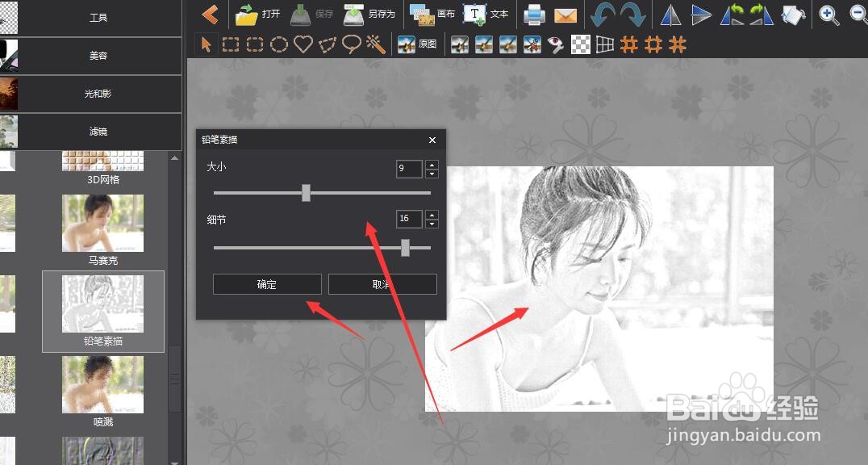This screenshot has width=868, height=465.
Task: Select the heart-shaped selection tool
Action: (303, 44)
